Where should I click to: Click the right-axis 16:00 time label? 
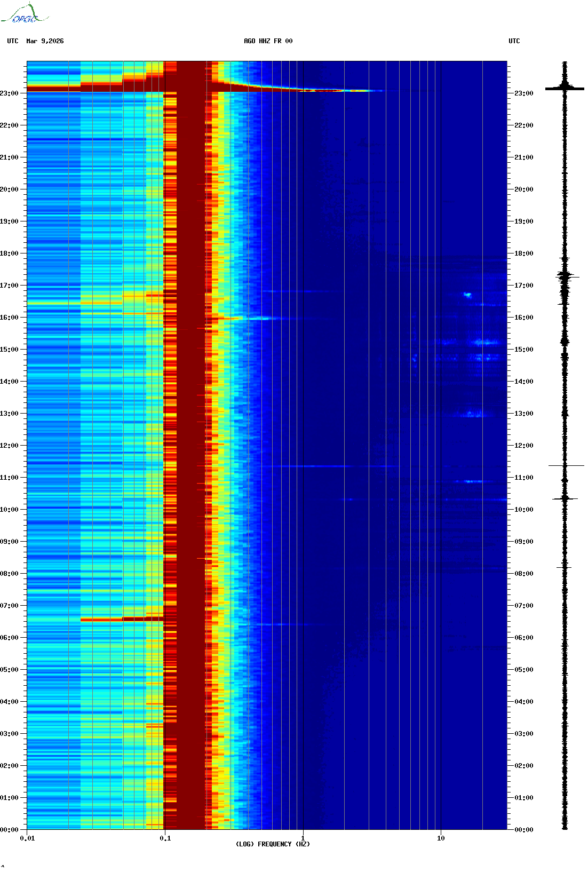pos(524,318)
